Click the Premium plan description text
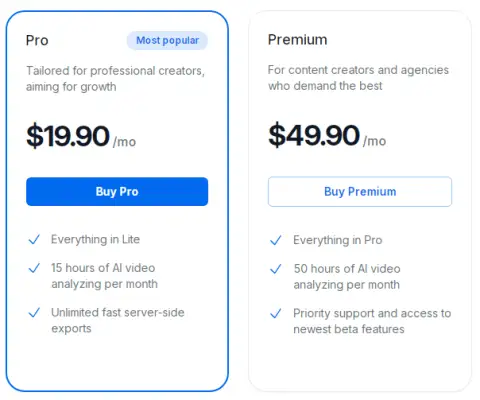Image resolution: width=480 pixels, height=400 pixels. [x=358, y=78]
